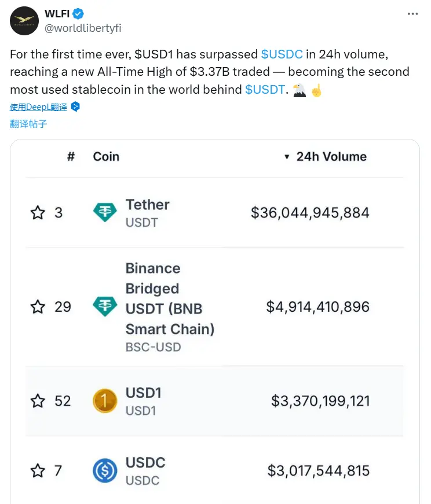
Task: Toggle favorite star for Binance Bridged USDT
Action: [38, 307]
